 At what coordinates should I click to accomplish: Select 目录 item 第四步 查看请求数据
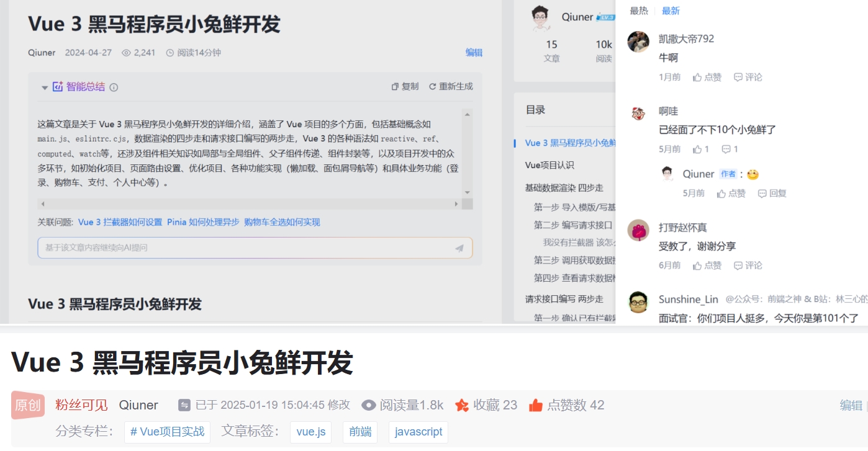coord(574,278)
